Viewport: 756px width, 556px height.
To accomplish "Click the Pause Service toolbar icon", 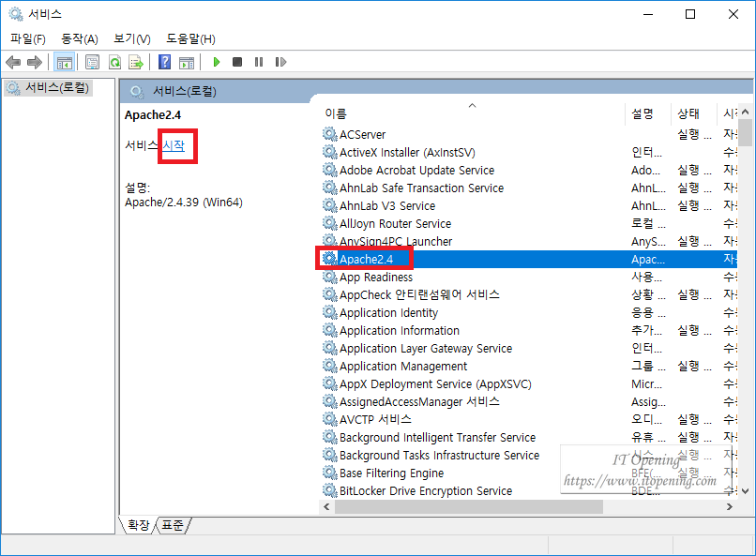I will click(259, 62).
